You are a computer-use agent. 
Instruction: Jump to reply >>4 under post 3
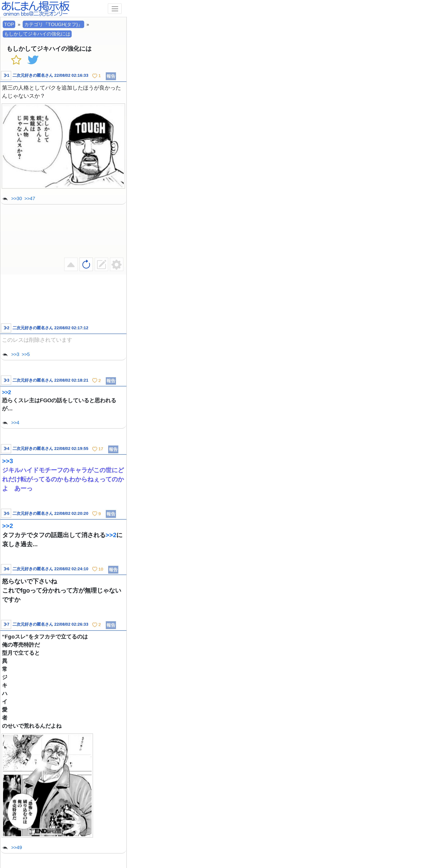click(15, 423)
